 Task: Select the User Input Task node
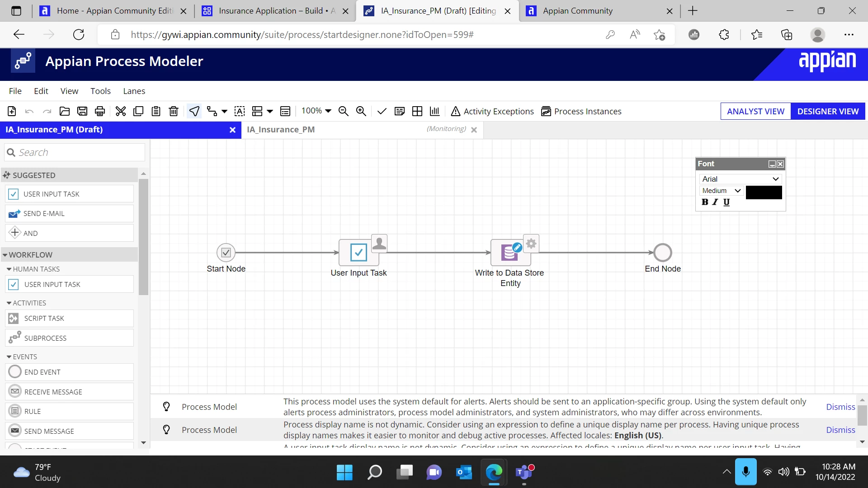359,253
